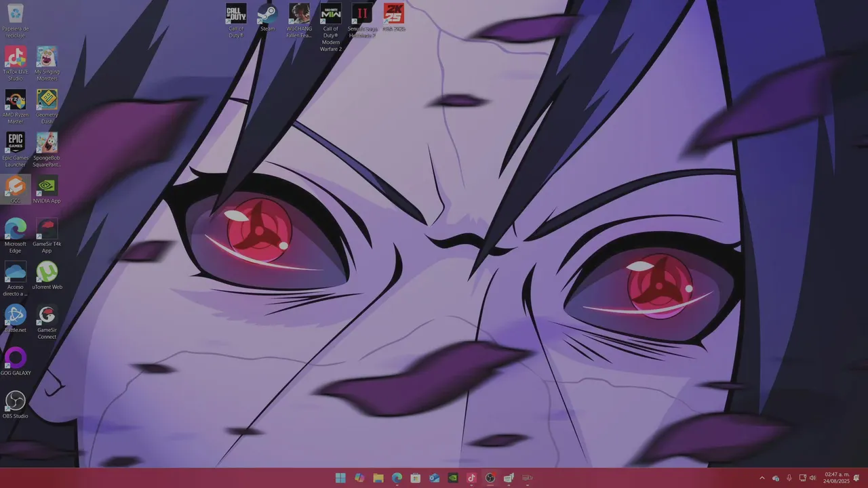Click the Battle.net desktop shortcut
This screenshot has height=488, width=868.
15,319
